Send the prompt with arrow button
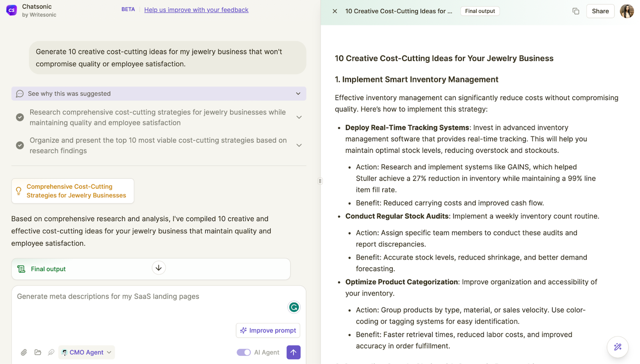The height and width of the screenshot is (364, 640). point(293,352)
